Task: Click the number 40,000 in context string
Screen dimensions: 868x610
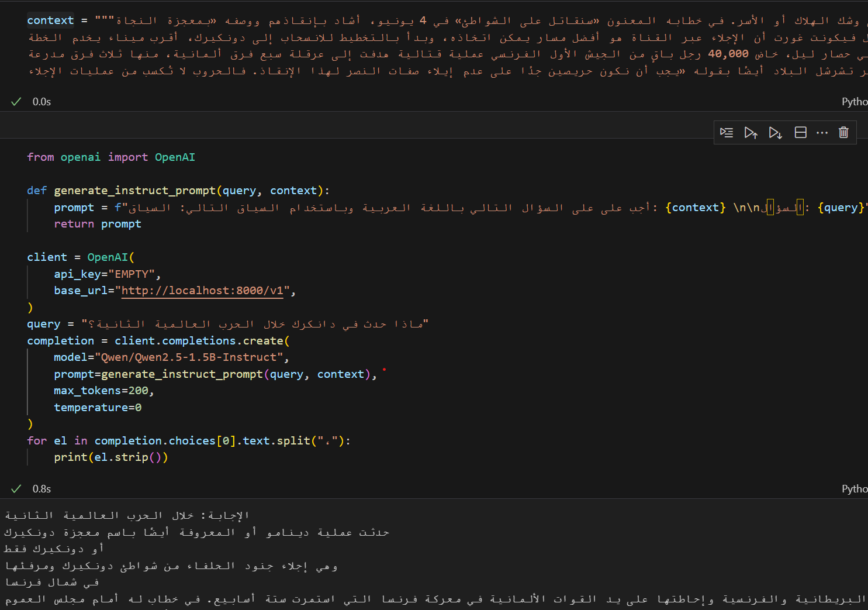Action: point(728,54)
